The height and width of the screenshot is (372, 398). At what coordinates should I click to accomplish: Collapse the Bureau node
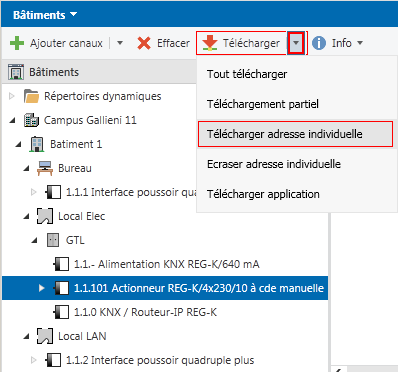[27, 169]
